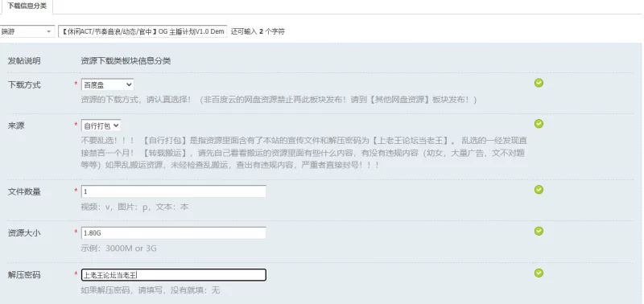Click the 不要乱选 source warning paragraph

(x=304, y=153)
